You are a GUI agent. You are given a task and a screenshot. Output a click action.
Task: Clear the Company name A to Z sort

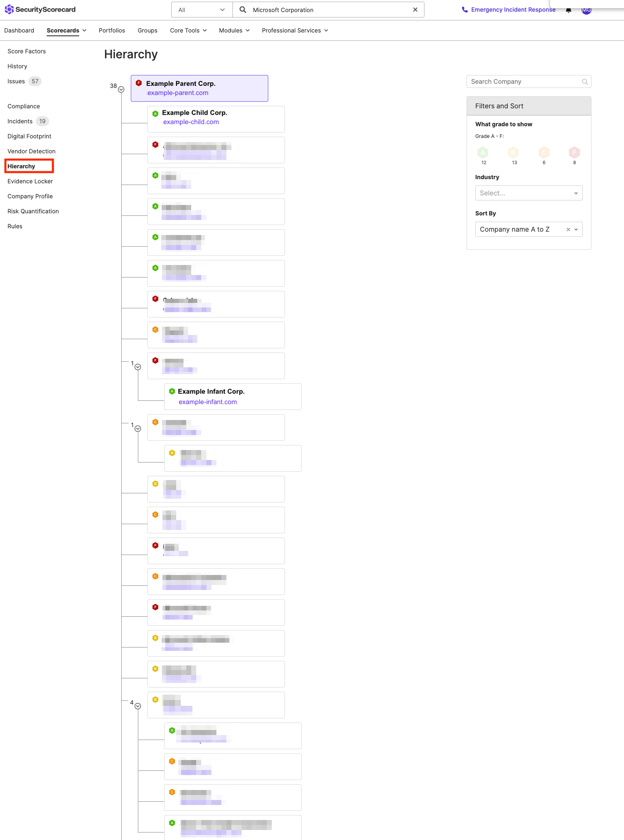(568, 230)
